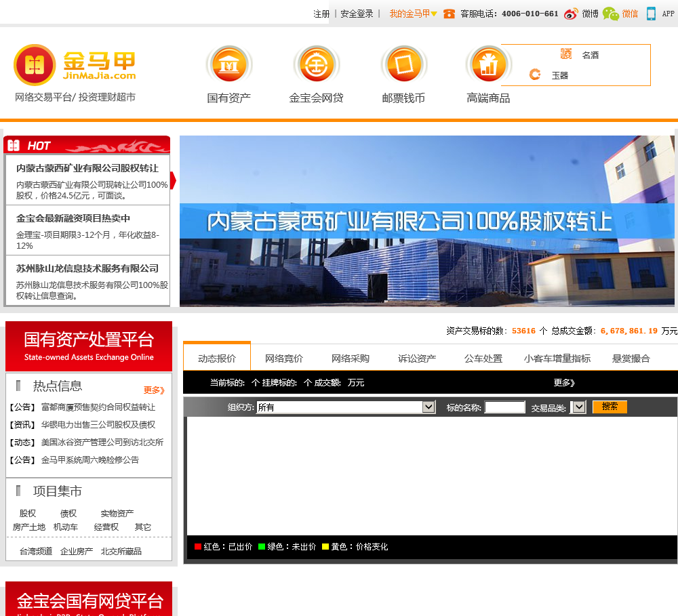The height and width of the screenshot is (616, 678).
Task: Open 更多 in the black quote bar
Action: pyautogui.click(x=564, y=383)
